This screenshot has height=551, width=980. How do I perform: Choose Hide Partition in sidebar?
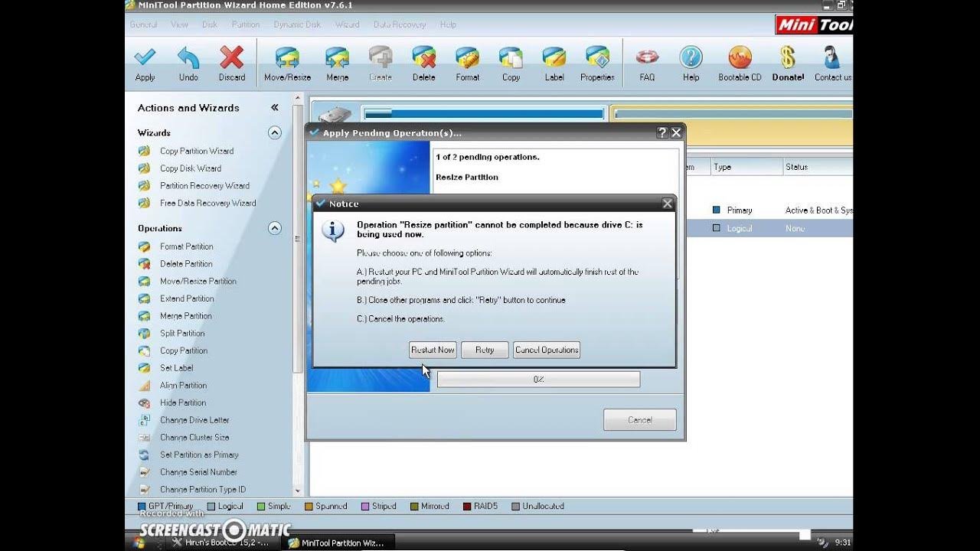pyautogui.click(x=183, y=403)
